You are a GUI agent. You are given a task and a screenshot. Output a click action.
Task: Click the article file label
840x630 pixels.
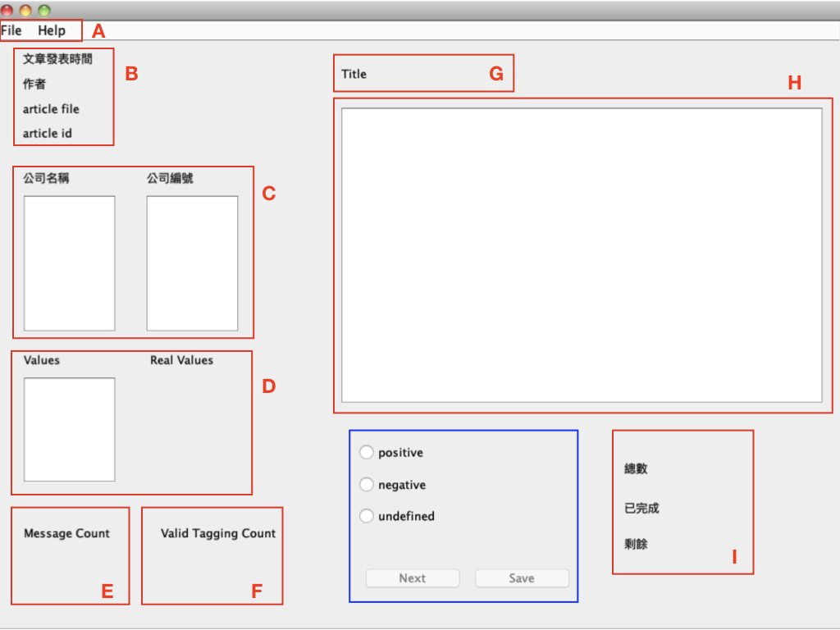click(x=51, y=109)
